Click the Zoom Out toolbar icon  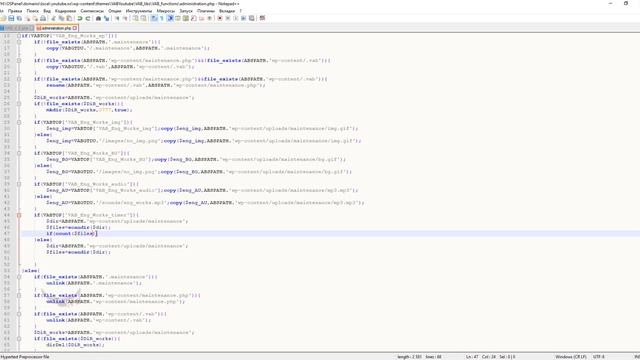tap(125, 18)
